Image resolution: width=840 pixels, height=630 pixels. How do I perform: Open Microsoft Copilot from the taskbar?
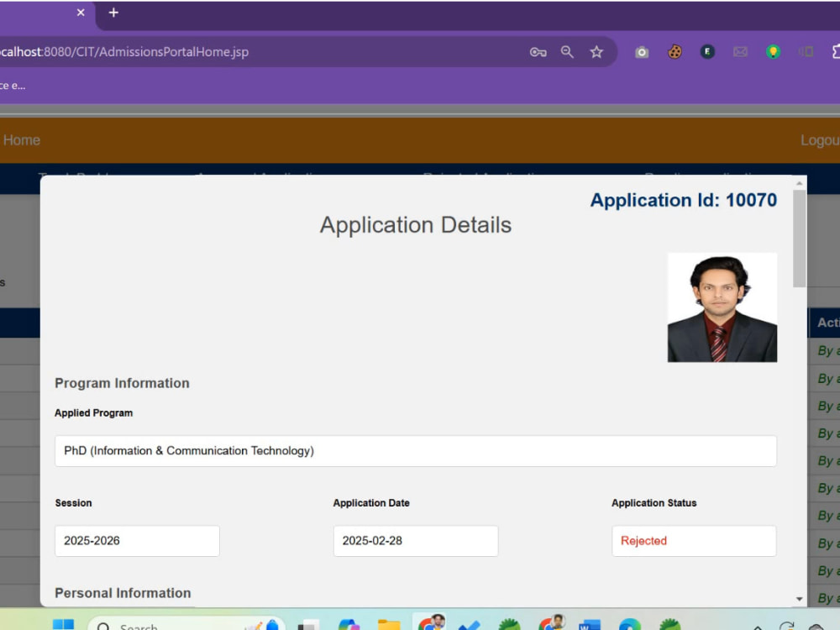pyautogui.click(x=349, y=625)
